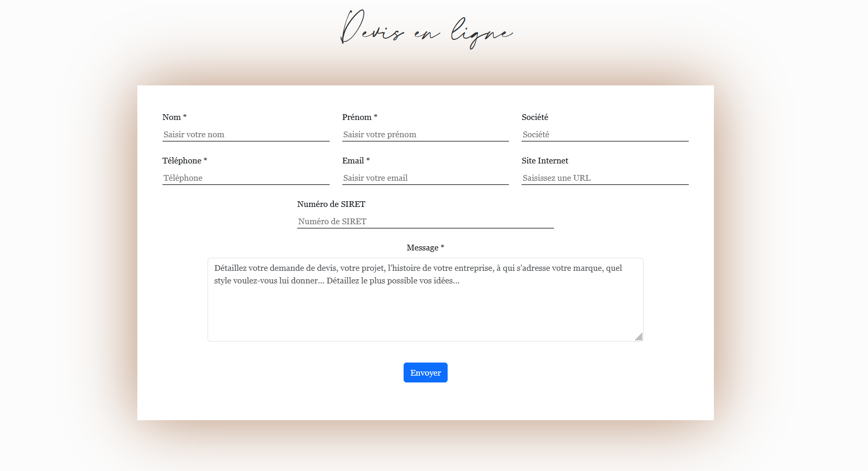This screenshot has width=868, height=471.
Task: Grab the Message textarea resize handle
Action: point(639,337)
